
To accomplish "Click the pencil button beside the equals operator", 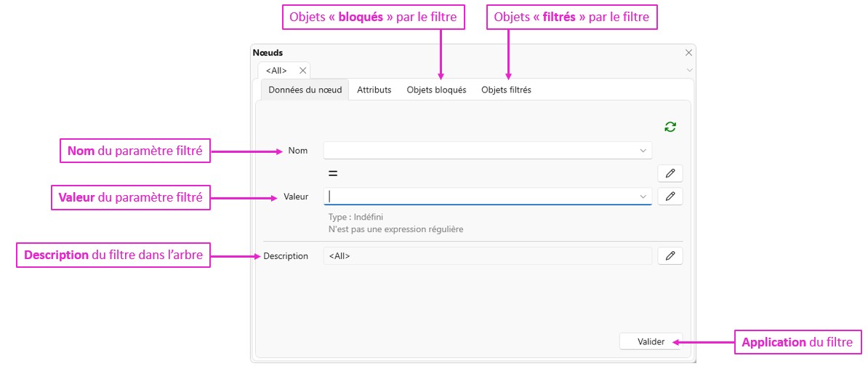I will [670, 173].
